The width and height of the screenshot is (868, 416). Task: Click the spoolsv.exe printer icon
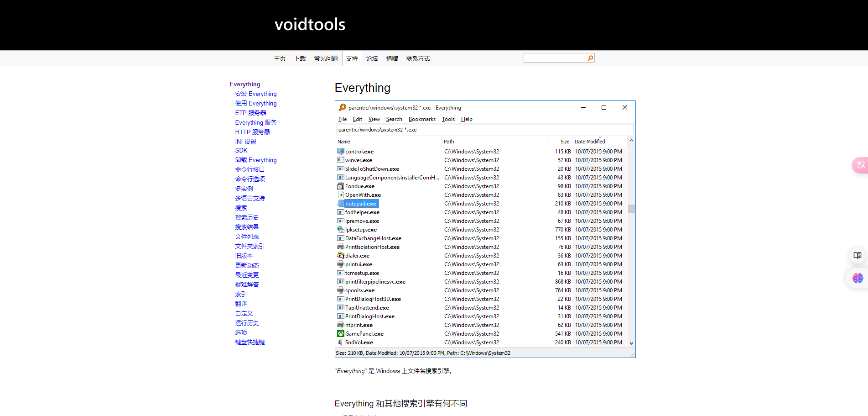pos(340,290)
